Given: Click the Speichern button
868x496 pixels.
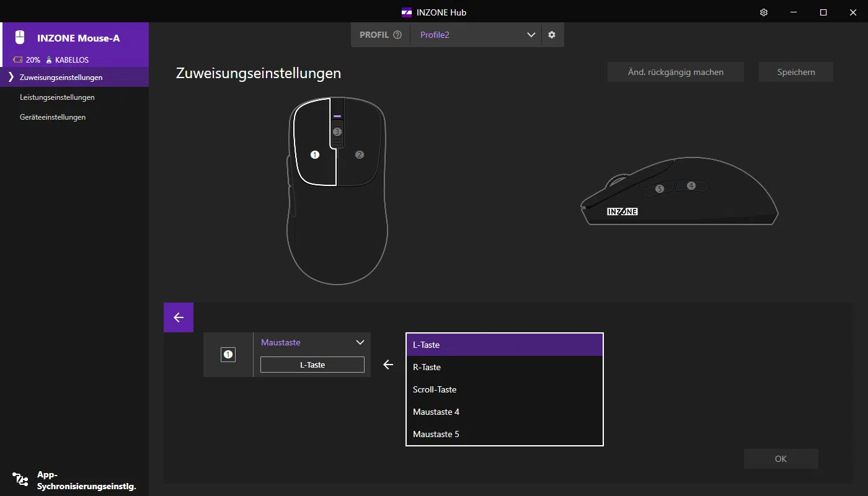Looking at the screenshot, I should point(795,72).
